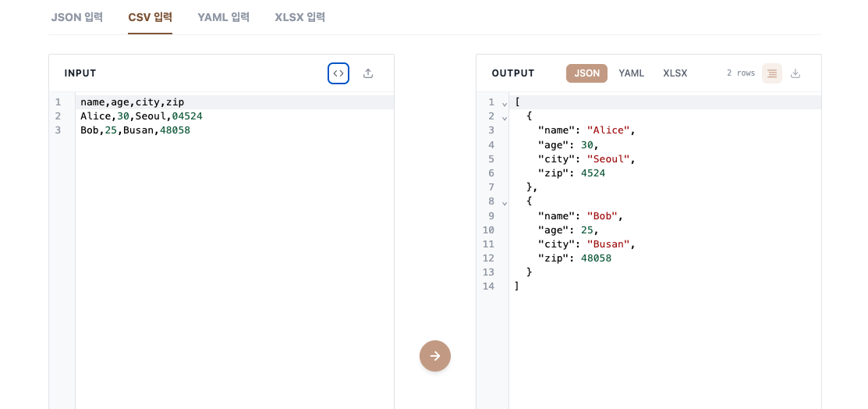Collapse the fold chevron on output line 1
Viewport: 868px width, 409px height.
pyautogui.click(x=505, y=104)
